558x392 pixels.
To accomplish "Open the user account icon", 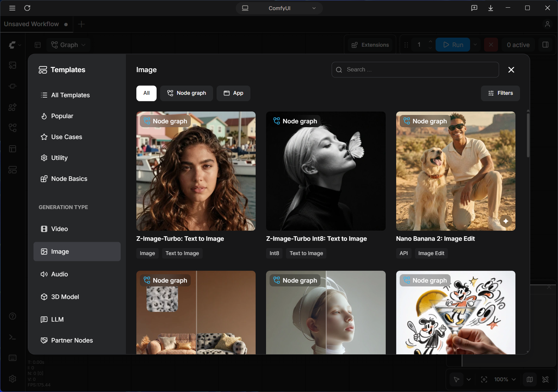I will point(548,24).
